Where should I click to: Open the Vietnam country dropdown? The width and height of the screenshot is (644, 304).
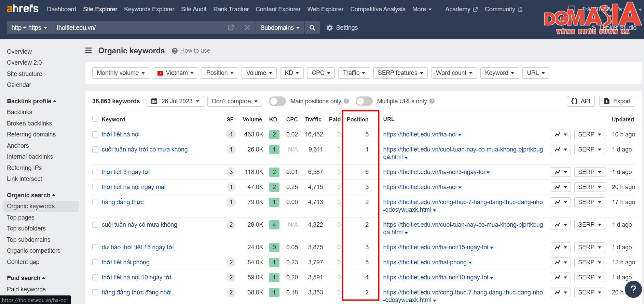(x=175, y=73)
